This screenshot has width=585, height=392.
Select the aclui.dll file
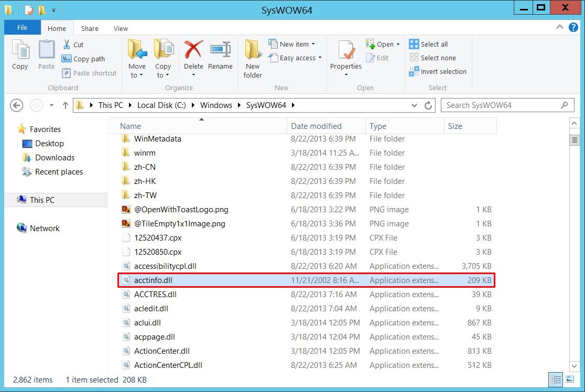tap(306, 323)
